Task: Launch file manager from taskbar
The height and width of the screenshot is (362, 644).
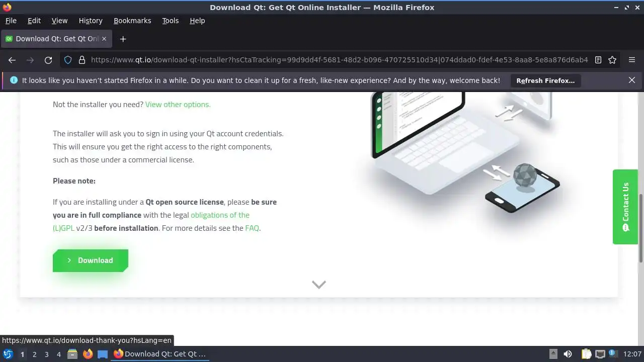Action: tap(72, 354)
